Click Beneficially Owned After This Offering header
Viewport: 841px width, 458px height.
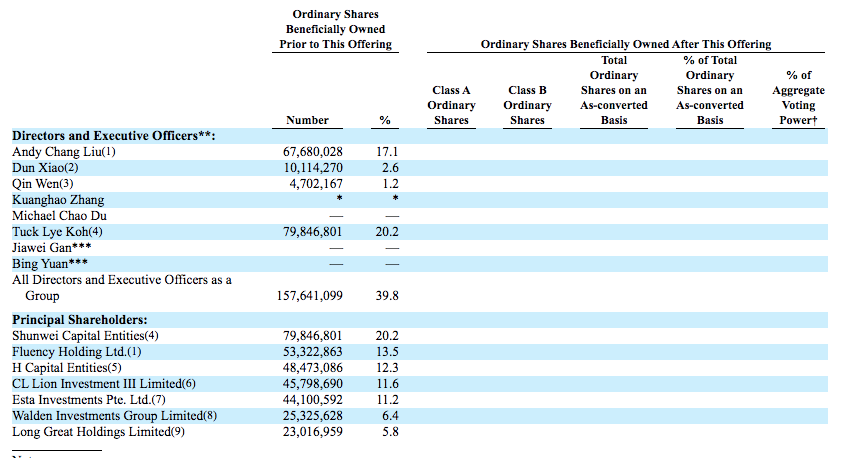626,44
